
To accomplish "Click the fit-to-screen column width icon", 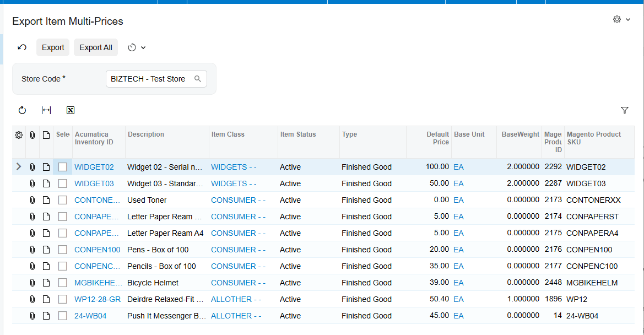I will [x=46, y=110].
